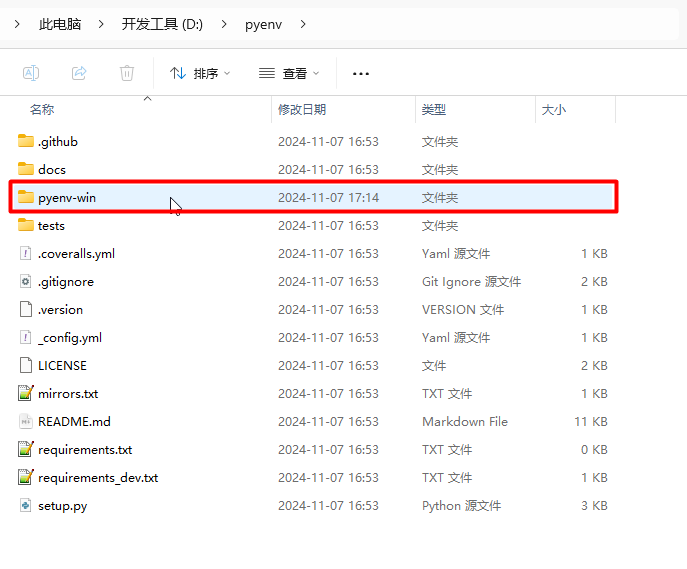The height and width of the screenshot is (569, 687).
Task: Click the Rename icon in toolbar
Action: [31, 73]
